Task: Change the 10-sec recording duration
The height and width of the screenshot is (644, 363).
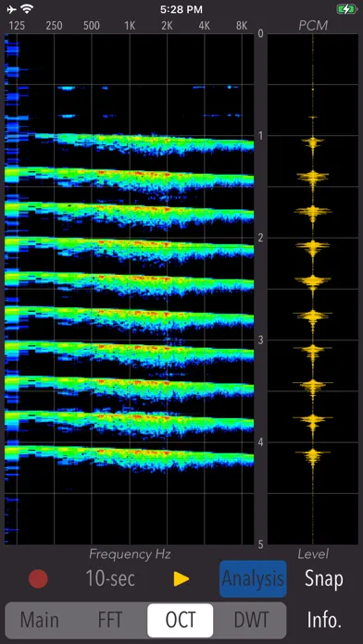Action: click(110, 578)
